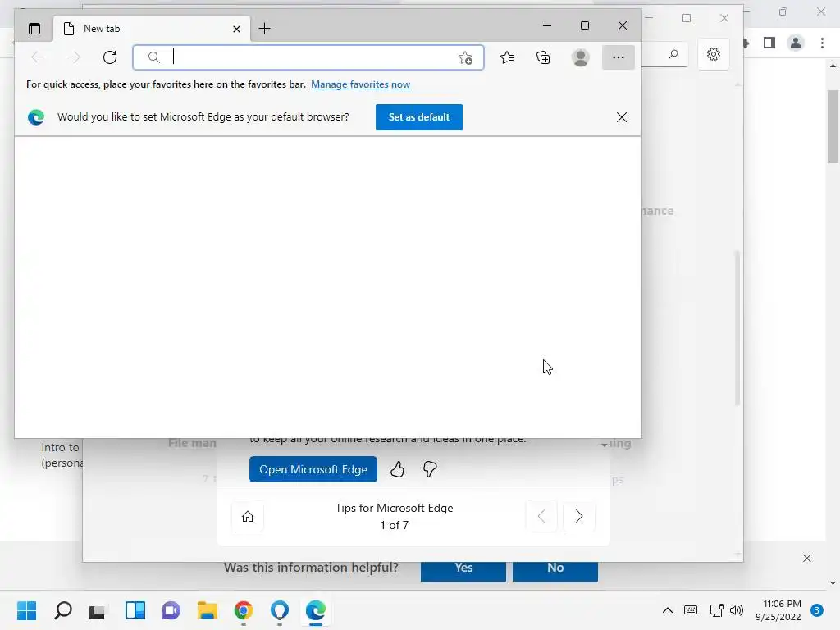The width and height of the screenshot is (840, 630).
Task: Open a new tab with plus button
Action: click(x=265, y=29)
